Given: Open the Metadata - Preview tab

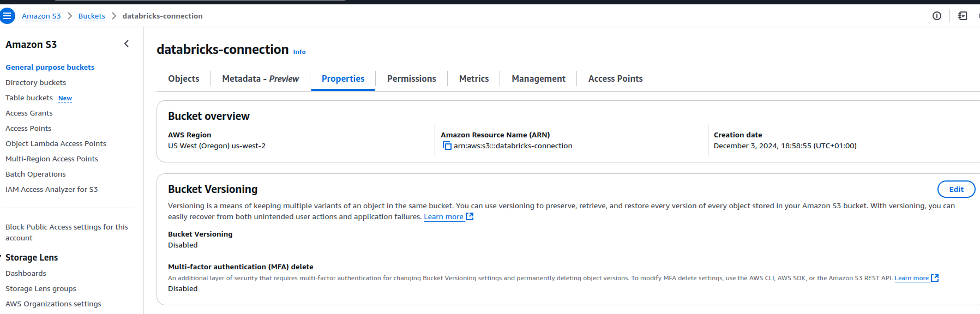Looking at the screenshot, I should tap(260, 78).
